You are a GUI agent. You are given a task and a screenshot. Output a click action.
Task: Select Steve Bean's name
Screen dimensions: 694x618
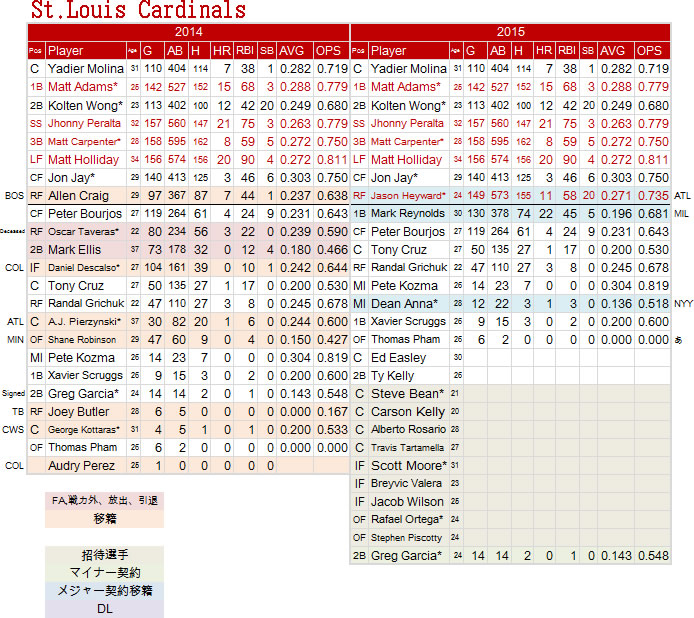pos(407,394)
